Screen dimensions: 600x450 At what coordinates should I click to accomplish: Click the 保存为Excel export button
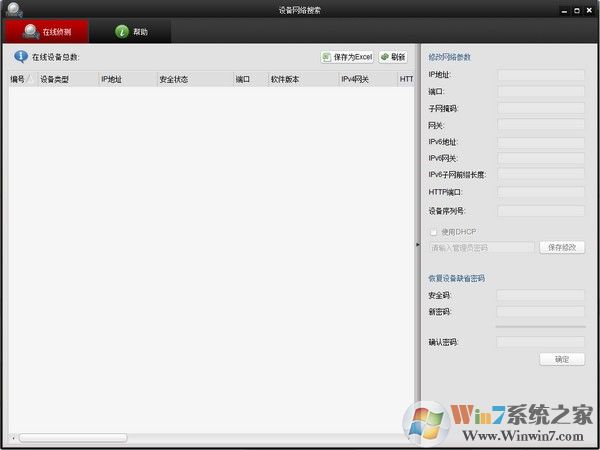tap(347, 57)
